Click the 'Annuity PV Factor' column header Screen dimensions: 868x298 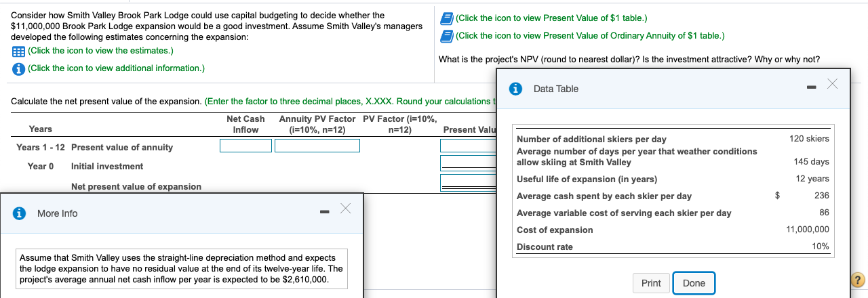(317, 124)
